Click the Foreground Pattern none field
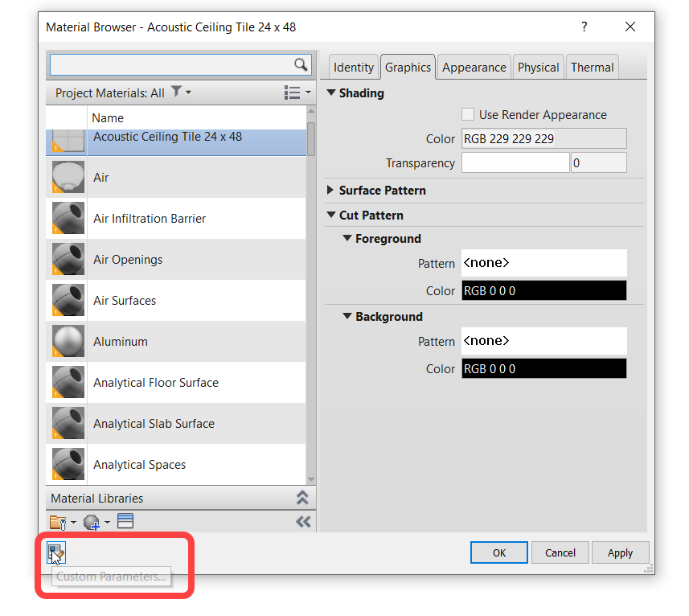The width and height of the screenshot is (689, 616). coord(544,263)
